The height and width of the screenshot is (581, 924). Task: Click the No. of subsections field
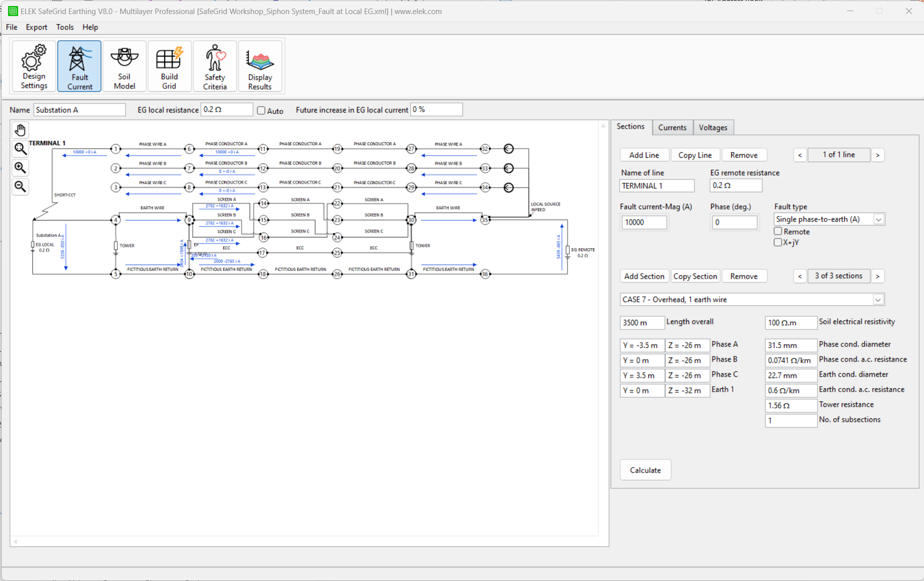pyautogui.click(x=790, y=421)
